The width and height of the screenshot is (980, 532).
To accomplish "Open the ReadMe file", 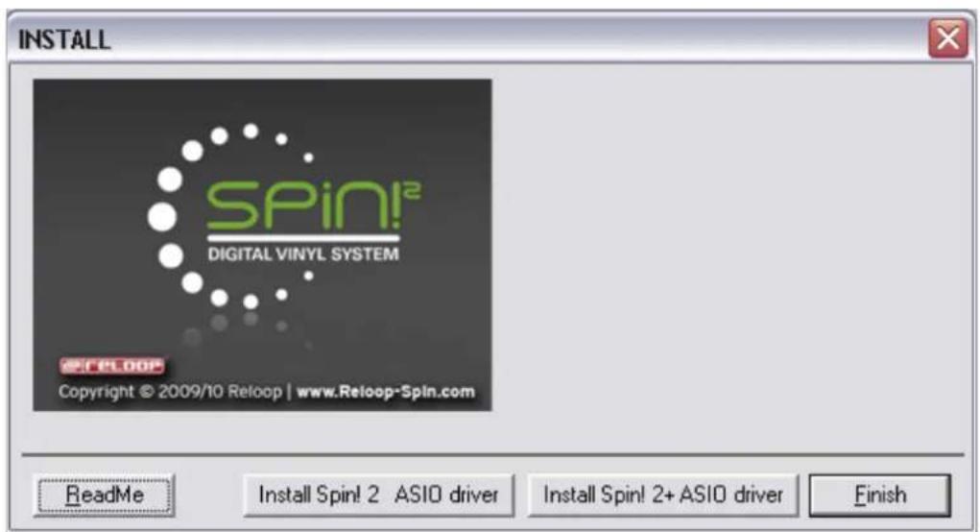I will pyautogui.click(x=104, y=495).
